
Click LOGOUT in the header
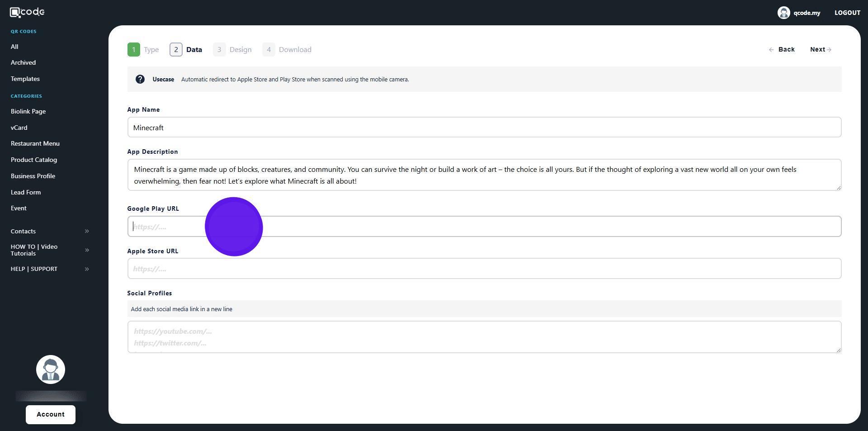[847, 13]
